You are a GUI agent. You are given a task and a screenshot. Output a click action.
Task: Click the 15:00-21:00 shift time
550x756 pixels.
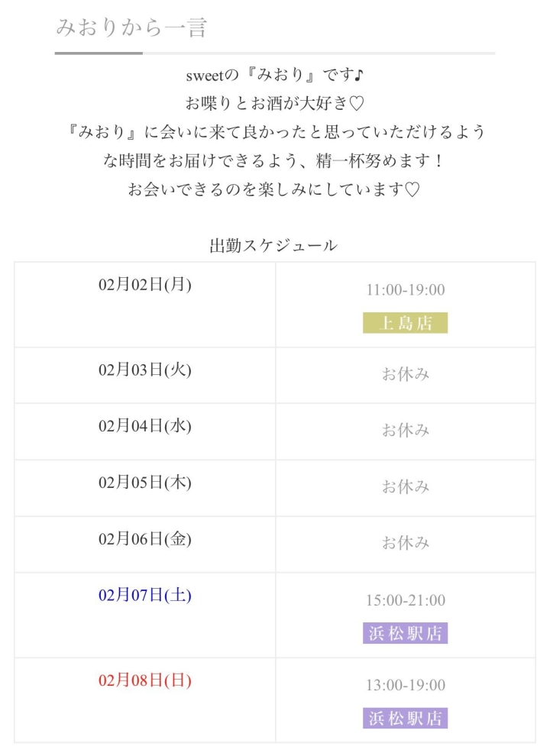406,600
